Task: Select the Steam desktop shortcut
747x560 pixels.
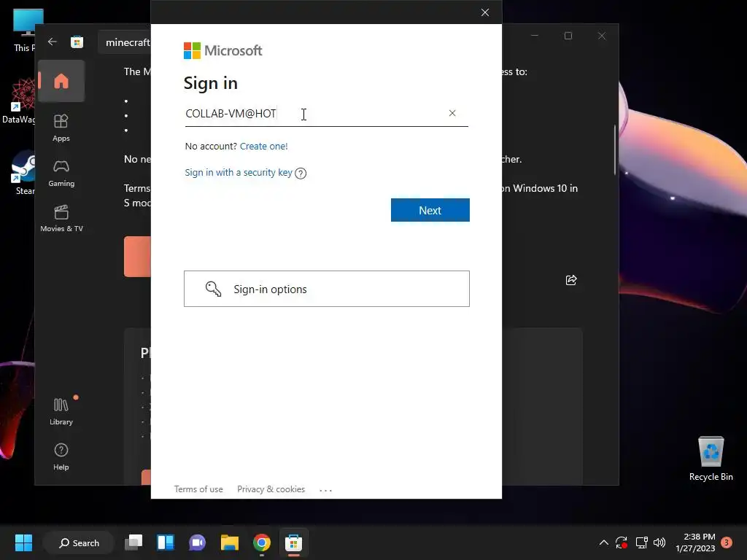Action: click(x=23, y=174)
